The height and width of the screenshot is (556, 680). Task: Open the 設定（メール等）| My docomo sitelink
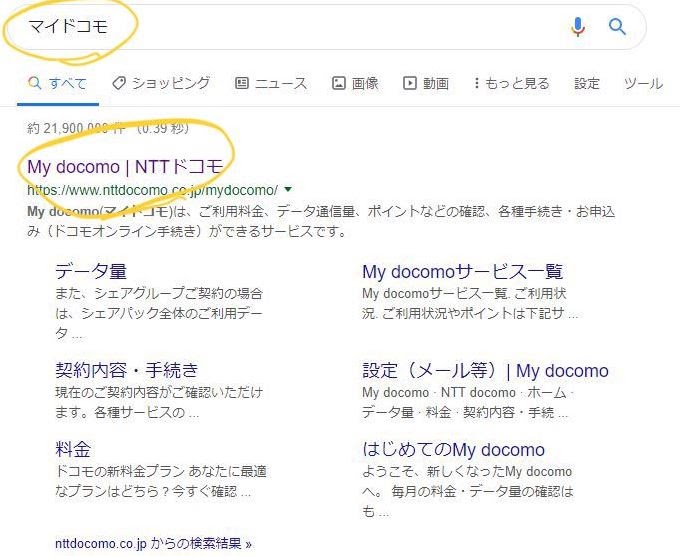pyautogui.click(x=485, y=370)
